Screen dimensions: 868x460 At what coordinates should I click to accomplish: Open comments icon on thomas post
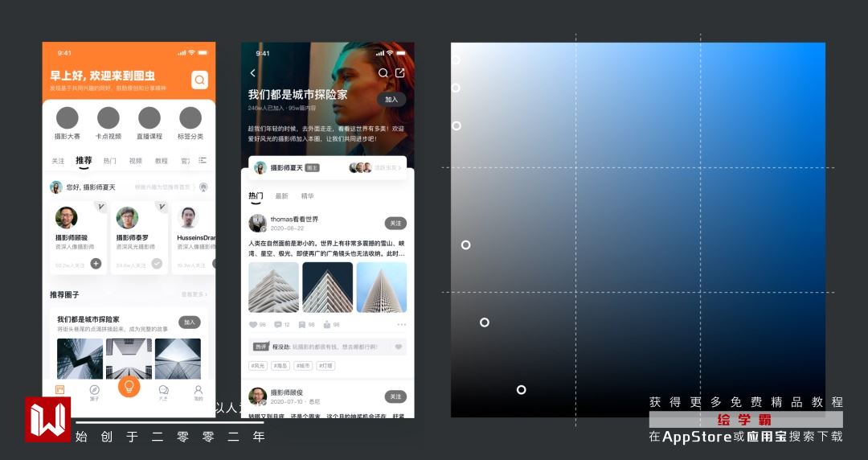click(278, 325)
